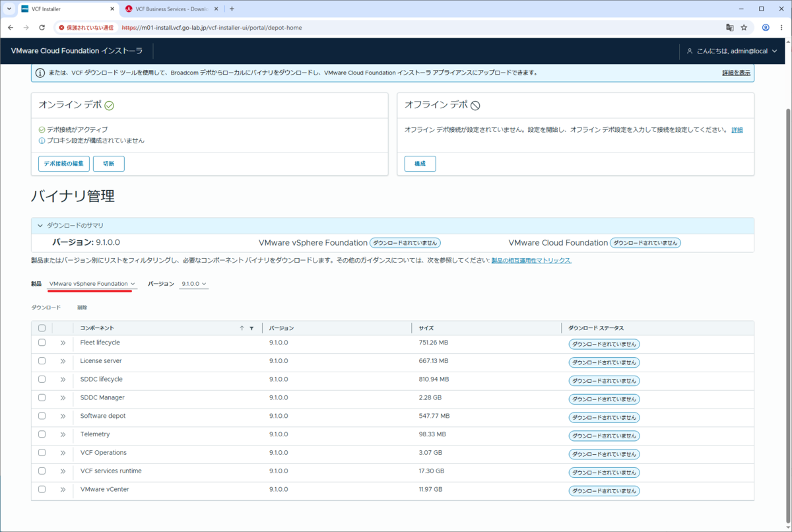Sort table by サイズ column header
792x532 pixels.
coord(426,328)
